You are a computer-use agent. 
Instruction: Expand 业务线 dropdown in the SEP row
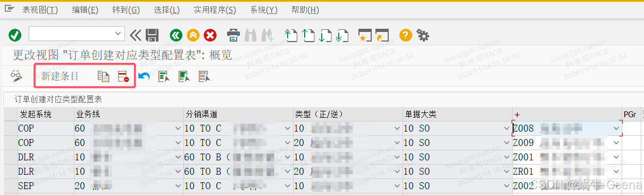[x=178, y=186]
